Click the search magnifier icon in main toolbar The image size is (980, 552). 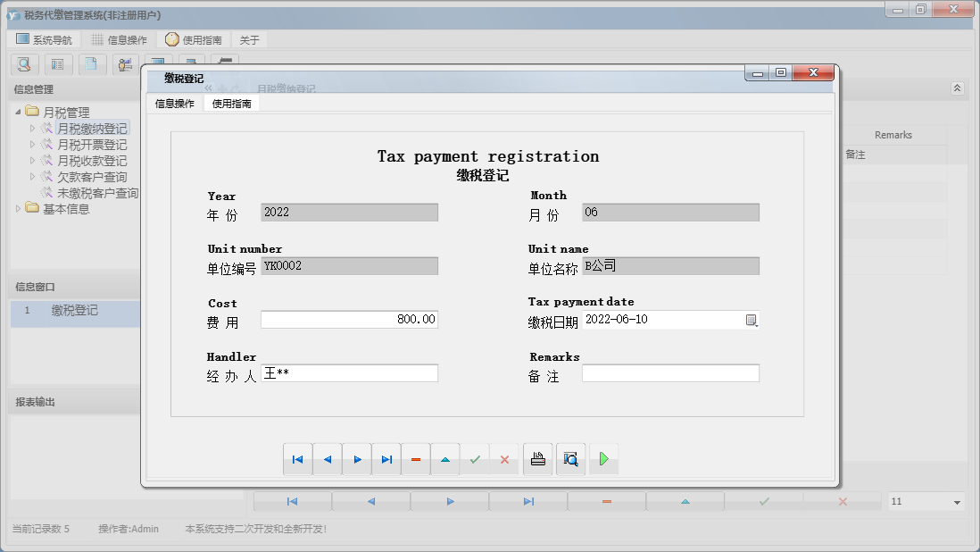click(x=24, y=64)
